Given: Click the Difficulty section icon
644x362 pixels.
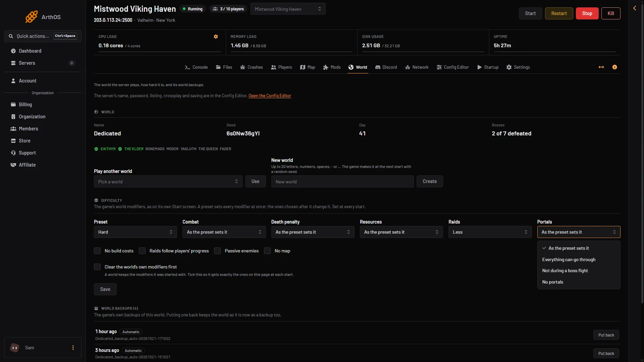Looking at the screenshot, I should (96, 200).
